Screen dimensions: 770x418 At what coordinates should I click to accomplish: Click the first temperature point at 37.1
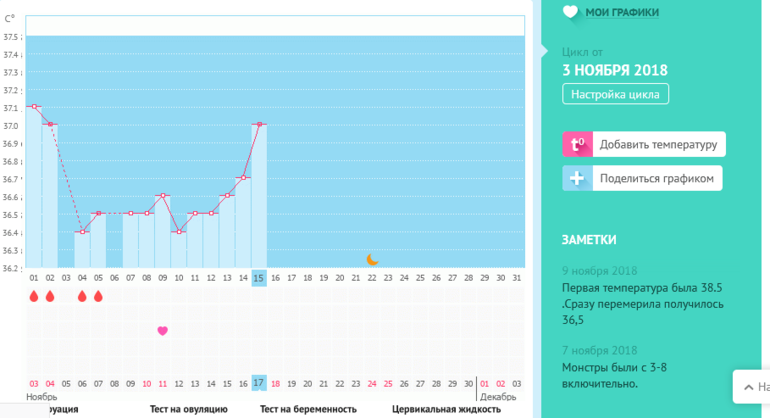34,106
